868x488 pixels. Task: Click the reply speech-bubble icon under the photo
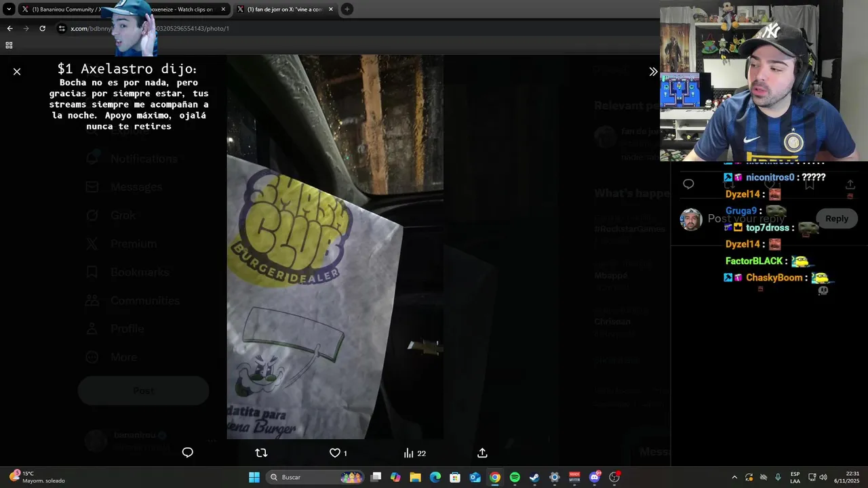pyautogui.click(x=188, y=453)
